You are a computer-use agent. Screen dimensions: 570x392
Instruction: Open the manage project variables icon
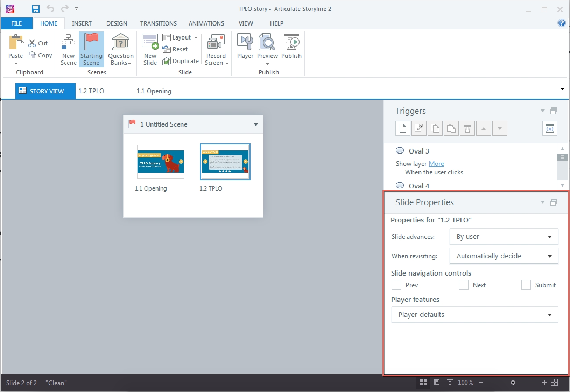(x=549, y=128)
